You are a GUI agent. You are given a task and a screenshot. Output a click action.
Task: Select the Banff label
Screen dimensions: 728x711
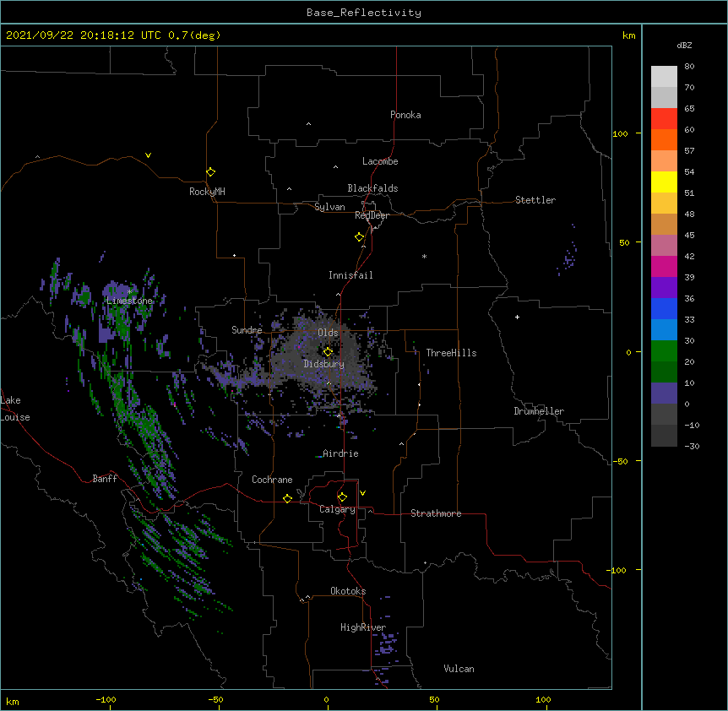[105, 479]
